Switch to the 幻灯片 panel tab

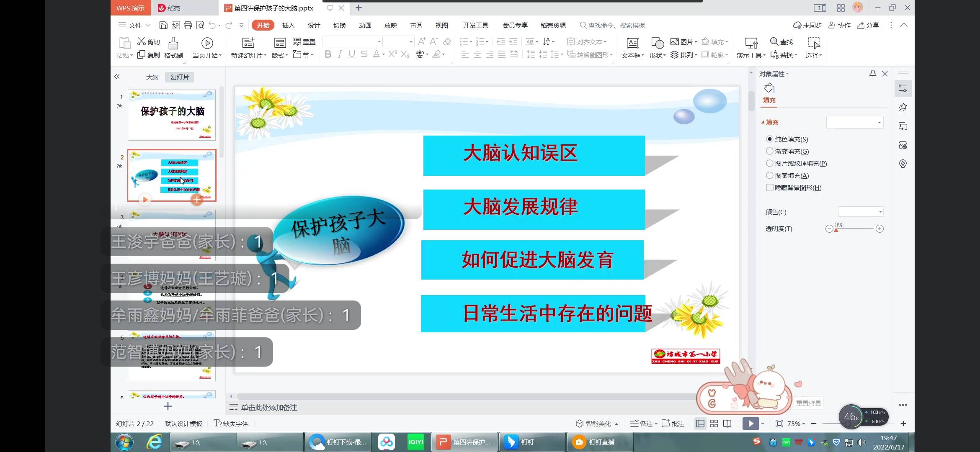point(179,77)
